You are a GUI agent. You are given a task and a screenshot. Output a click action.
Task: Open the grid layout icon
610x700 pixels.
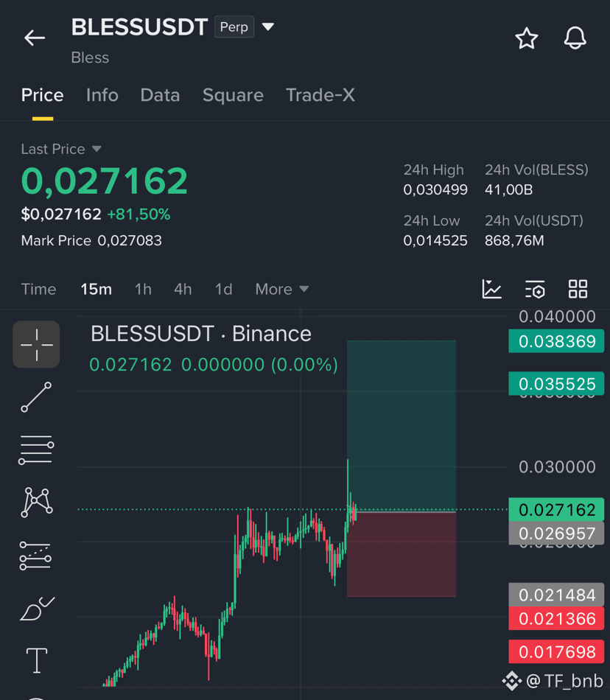(x=578, y=289)
